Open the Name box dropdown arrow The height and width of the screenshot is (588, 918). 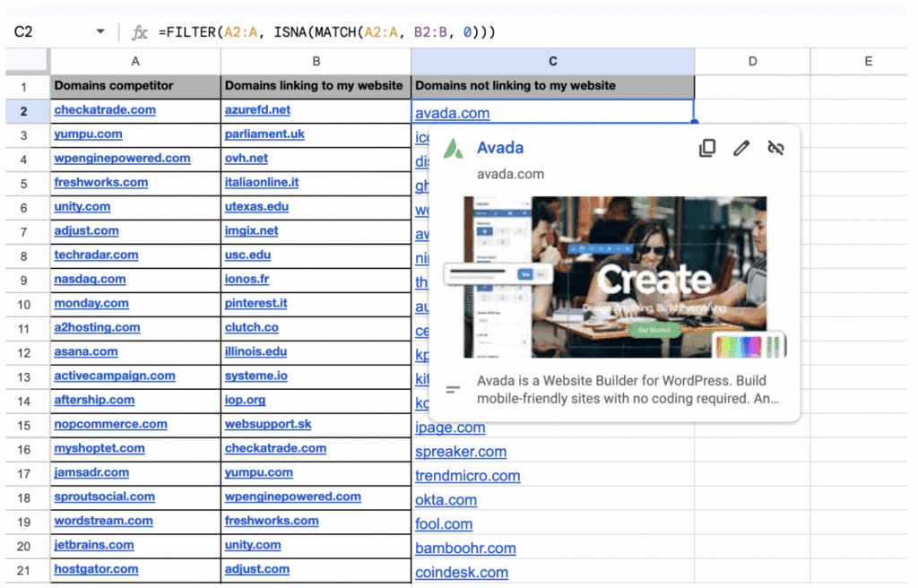100,31
